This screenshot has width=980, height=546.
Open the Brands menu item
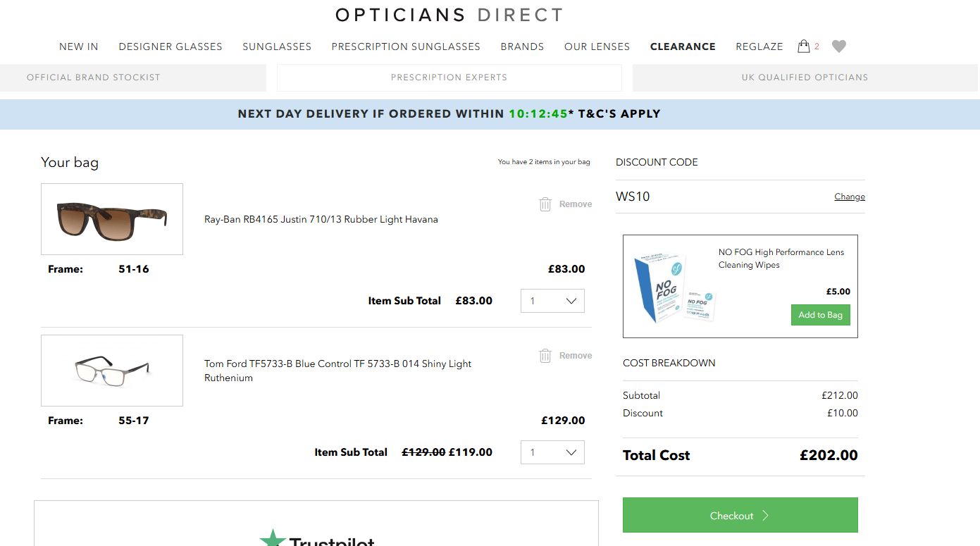coord(522,46)
